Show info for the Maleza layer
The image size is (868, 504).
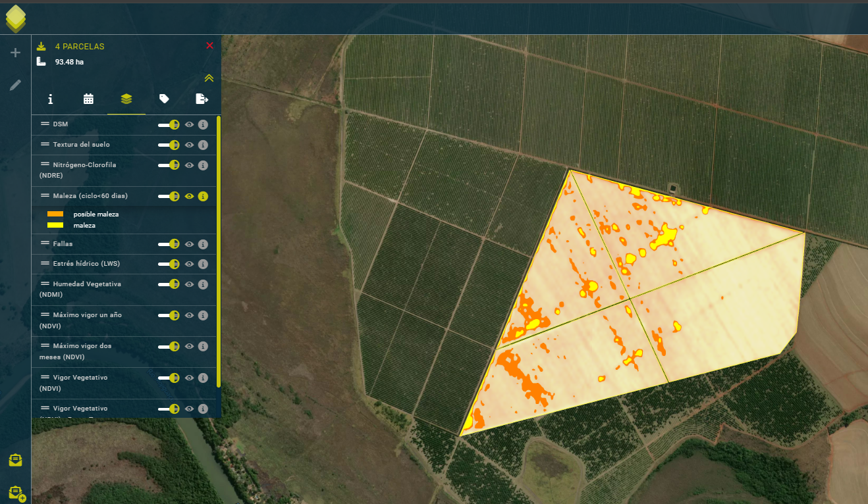203,196
